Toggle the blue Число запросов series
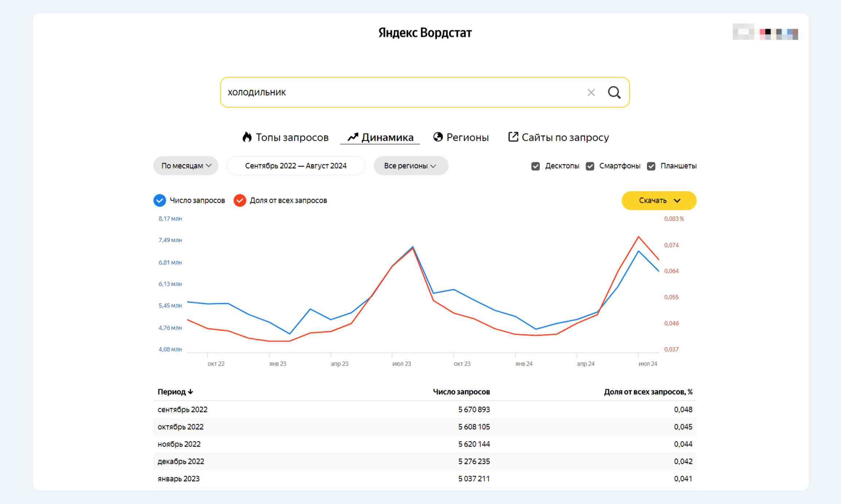 pyautogui.click(x=160, y=201)
